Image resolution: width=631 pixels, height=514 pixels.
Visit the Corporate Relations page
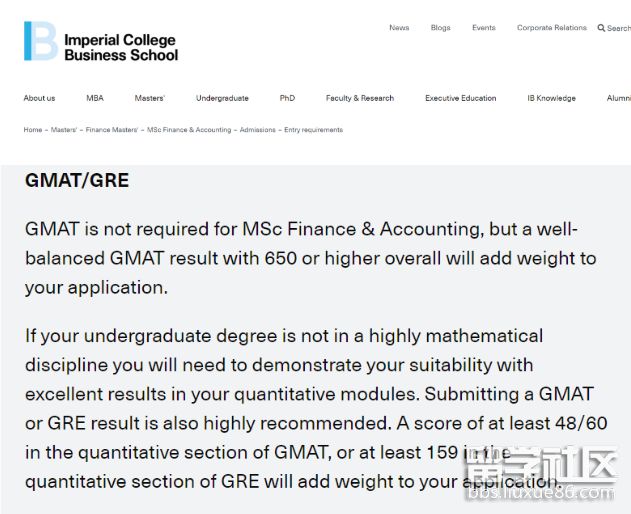click(551, 28)
